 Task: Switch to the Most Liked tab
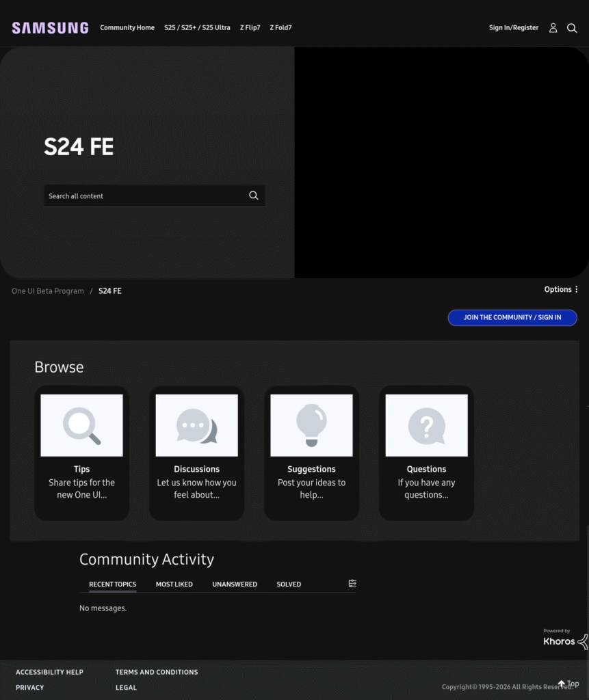tap(174, 584)
